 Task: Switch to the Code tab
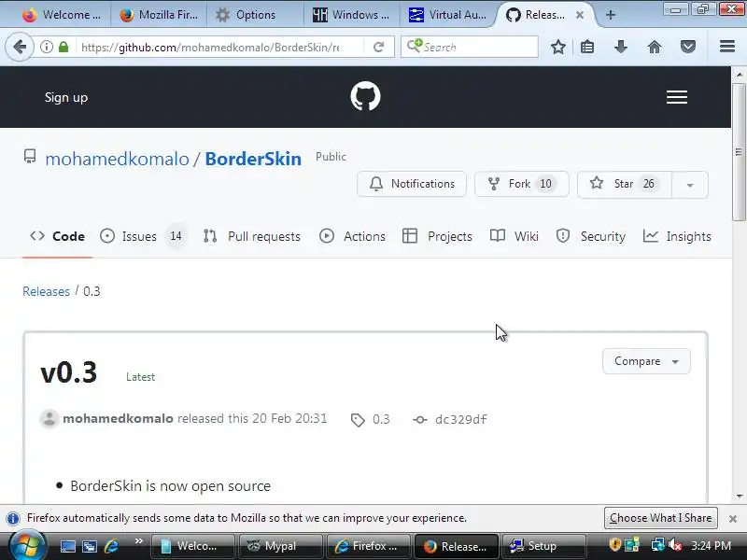point(57,236)
